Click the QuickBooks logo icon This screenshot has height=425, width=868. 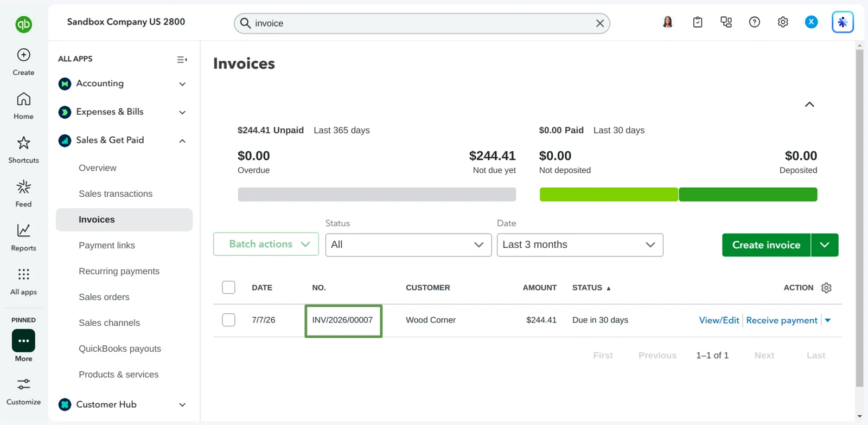(x=23, y=24)
